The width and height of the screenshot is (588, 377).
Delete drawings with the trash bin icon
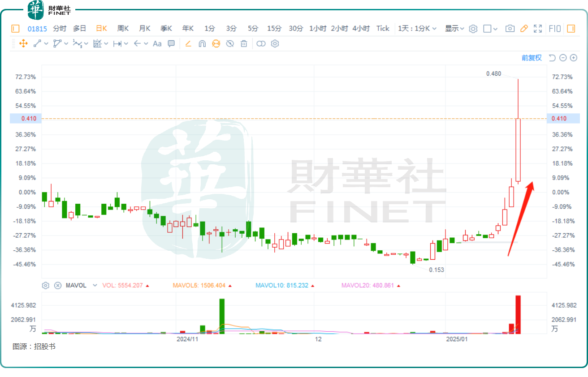pyautogui.click(x=244, y=44)
